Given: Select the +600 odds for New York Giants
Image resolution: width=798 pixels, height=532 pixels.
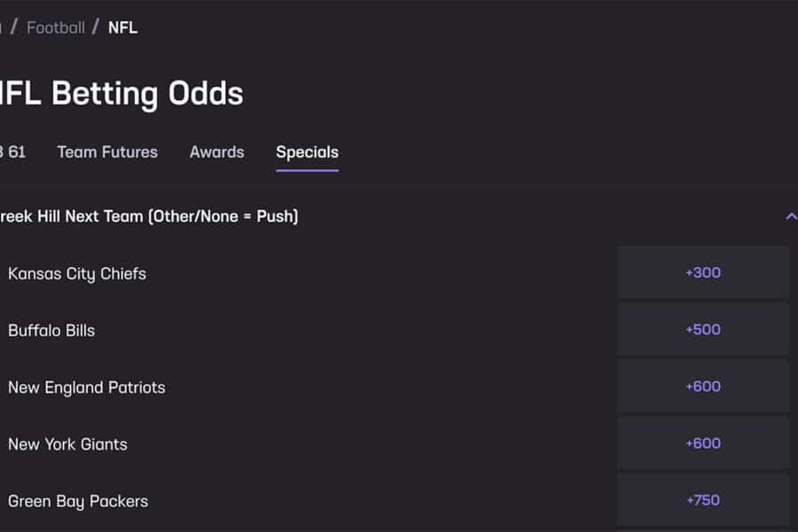Looking at the screenshot, I should pyautogui.click(x=702, y=442).
